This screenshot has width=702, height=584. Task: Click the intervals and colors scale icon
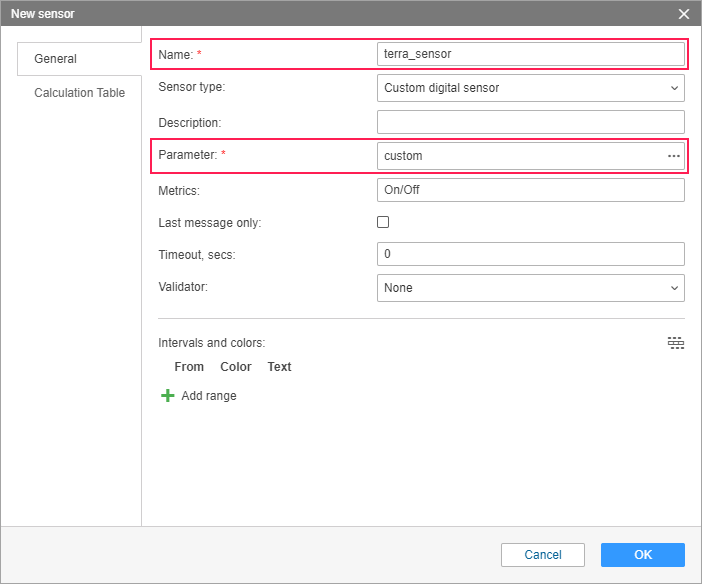tap(676, 343)
